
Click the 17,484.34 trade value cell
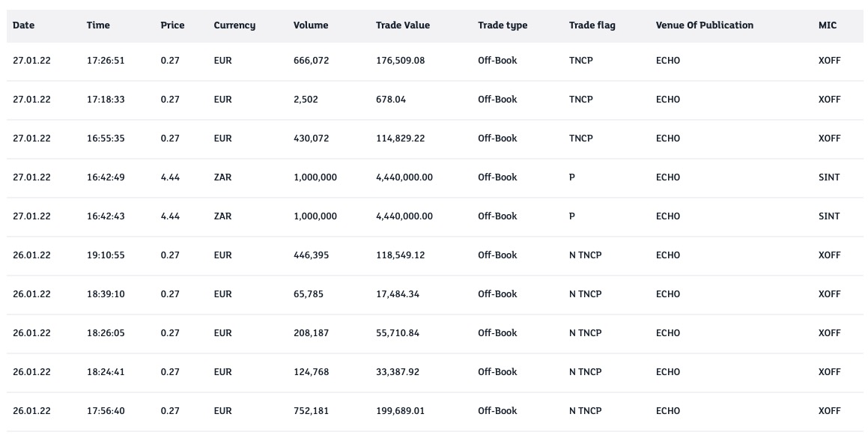pos(398,294)
